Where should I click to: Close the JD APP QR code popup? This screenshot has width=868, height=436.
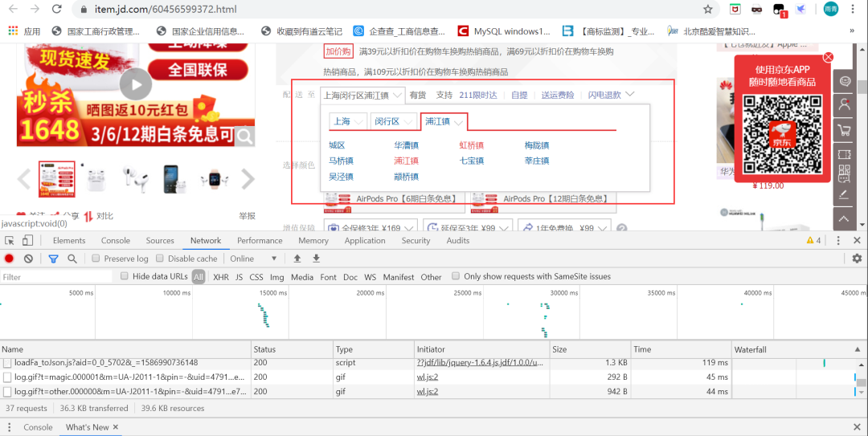tap(828, 57)
